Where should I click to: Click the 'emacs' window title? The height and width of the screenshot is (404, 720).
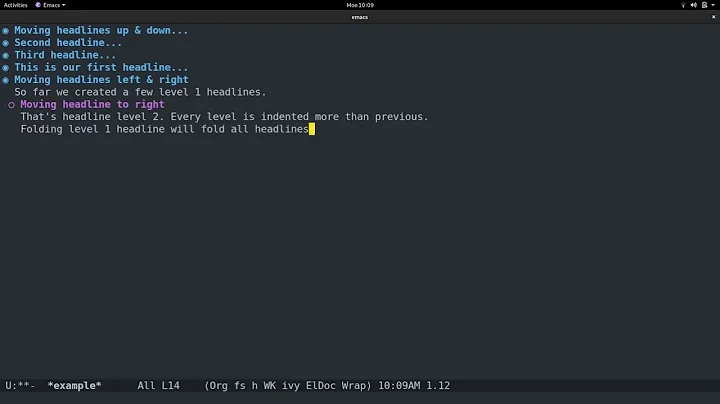coord(360,17)
